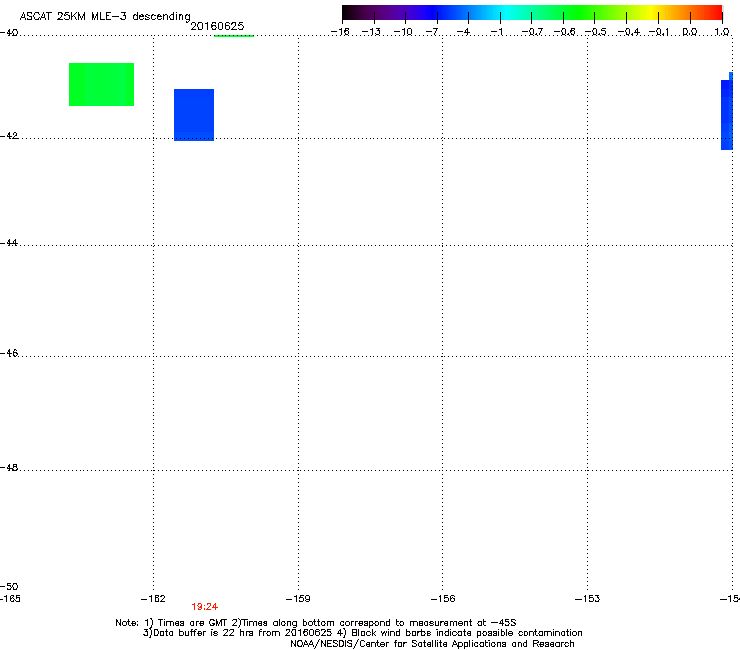Click the blue data patch near -162 longitude
This screenshot has width=740, height=650.
[194, 115]
